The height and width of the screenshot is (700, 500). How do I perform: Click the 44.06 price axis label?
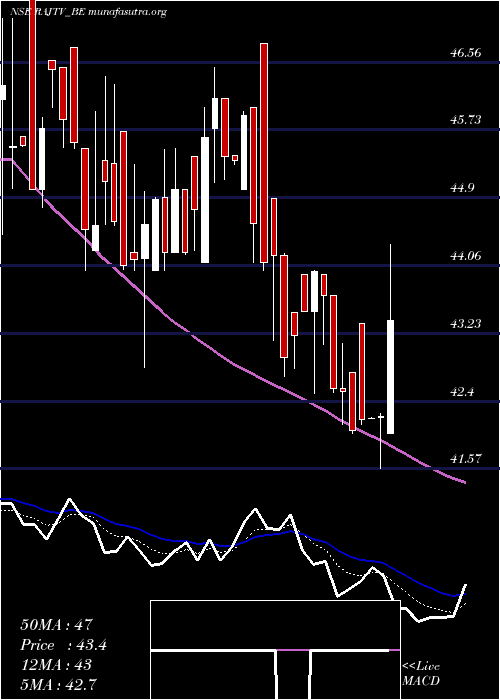tap(466, 256)
